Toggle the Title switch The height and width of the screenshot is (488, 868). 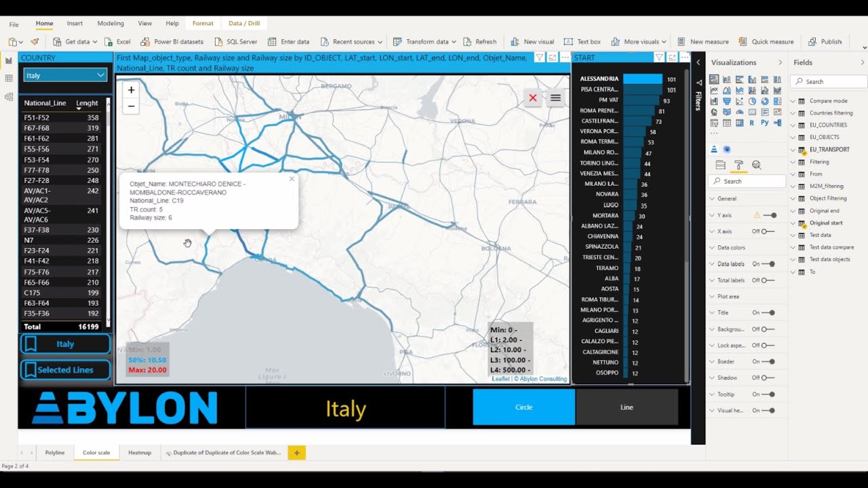click(x=768, y=312)
